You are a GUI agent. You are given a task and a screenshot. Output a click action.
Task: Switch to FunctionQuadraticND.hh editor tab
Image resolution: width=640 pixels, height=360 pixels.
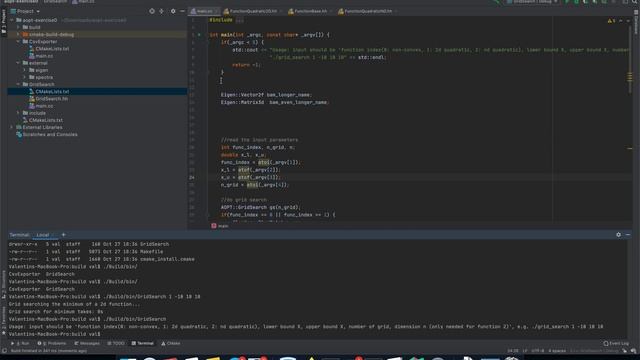(x=366, y=11)
